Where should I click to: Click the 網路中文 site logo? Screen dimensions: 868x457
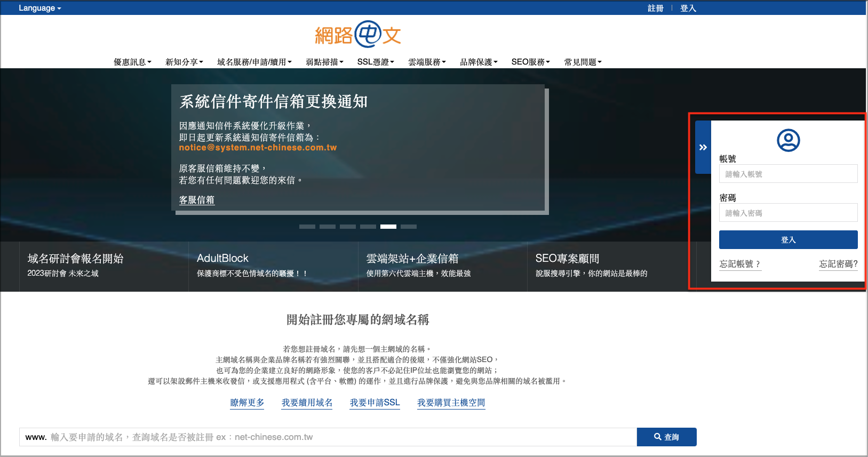click(x=358, y=35)
